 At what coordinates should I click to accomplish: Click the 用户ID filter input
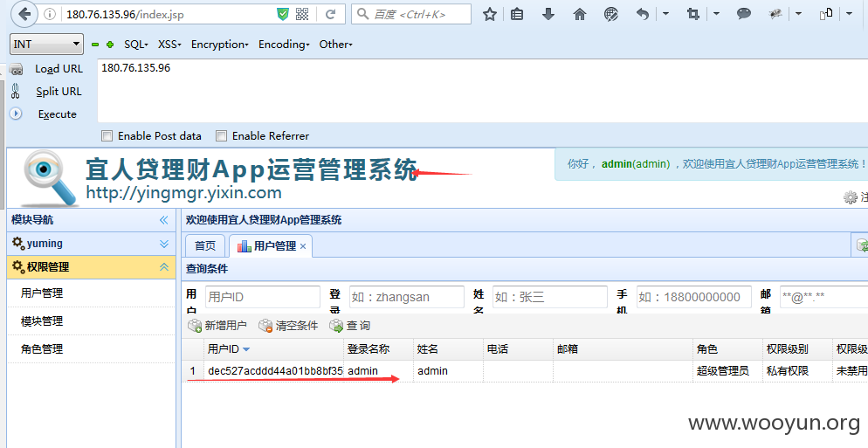pyautogui.click(x=262, y=297)
